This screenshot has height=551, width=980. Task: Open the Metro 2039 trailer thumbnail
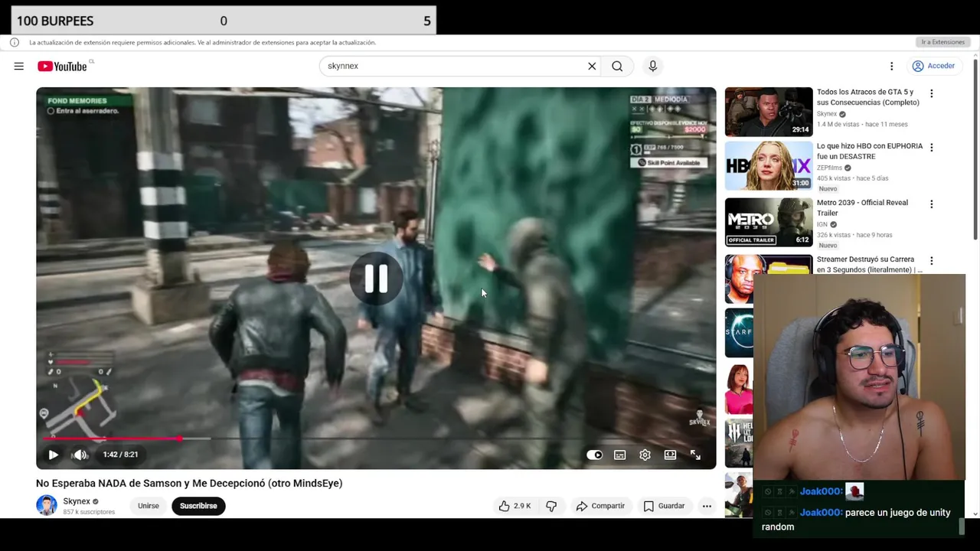(x=769, y=223)
